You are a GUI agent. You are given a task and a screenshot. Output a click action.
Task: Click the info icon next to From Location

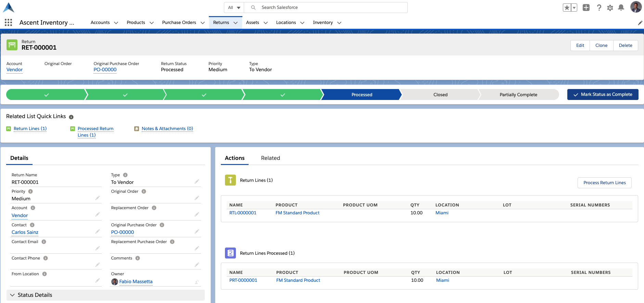45,274
